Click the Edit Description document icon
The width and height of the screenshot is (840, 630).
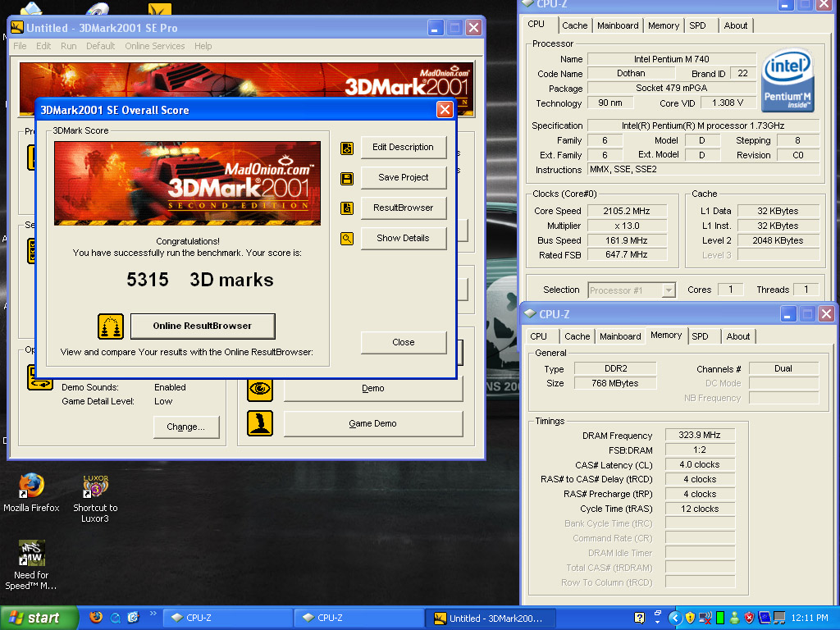coord(347,148)
